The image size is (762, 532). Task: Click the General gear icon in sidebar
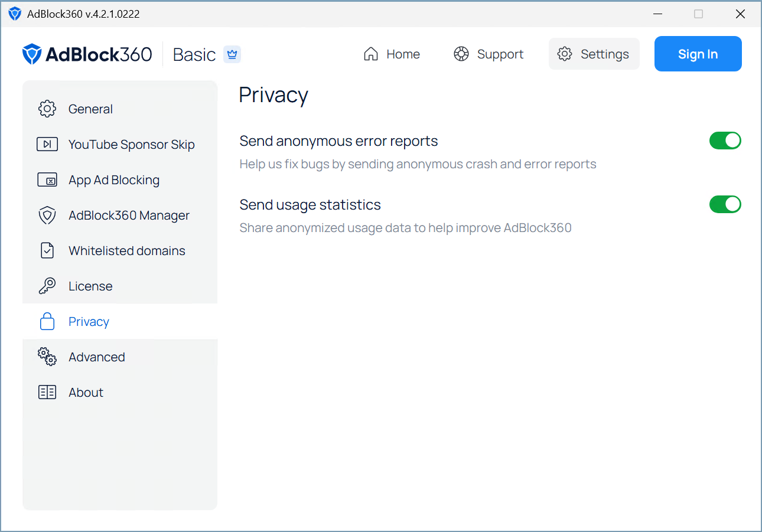47,109
